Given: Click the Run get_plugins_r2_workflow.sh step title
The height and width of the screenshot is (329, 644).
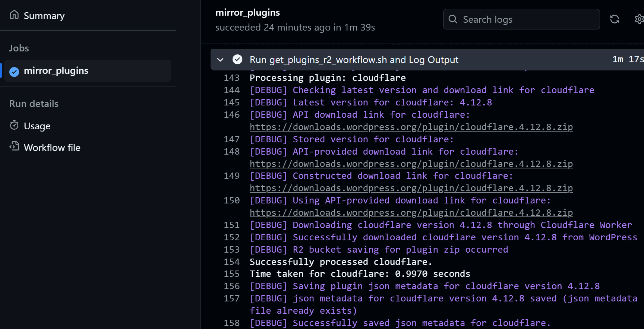Looking at the screenshot, I should click(x=354, y=60).
